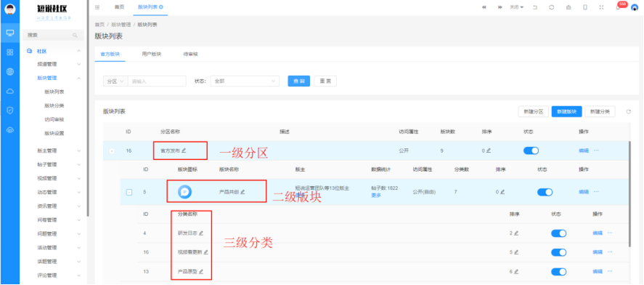Click the user avatar at top-left rail
This screenshot has height=285, width=644.
[x=10, y=9]
